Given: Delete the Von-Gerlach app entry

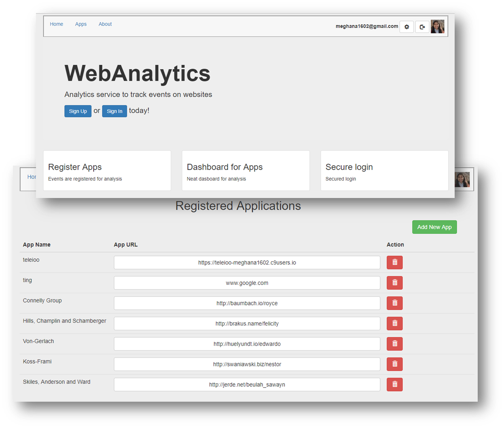Looking at the screenshot, I should [394, 343].
